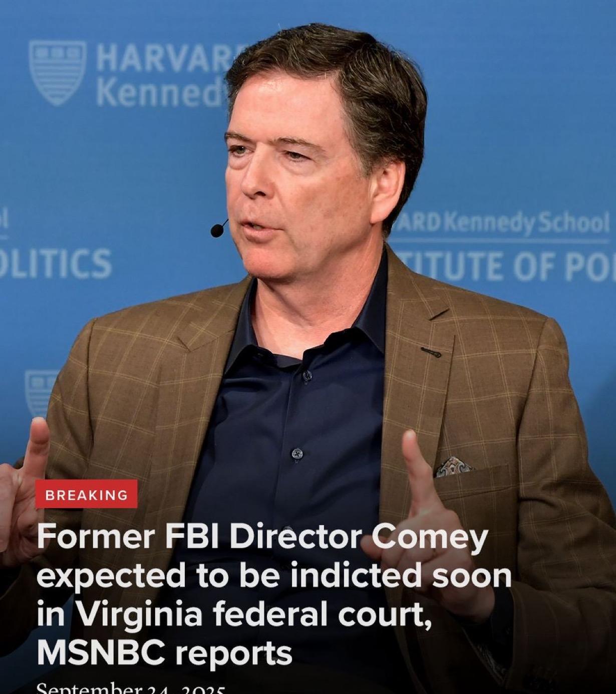Image resolution: width=616 pixels, height=694 pixels.
Task: Tap the MSNBC reports line of headline
Action: click(x=164, y=653)
